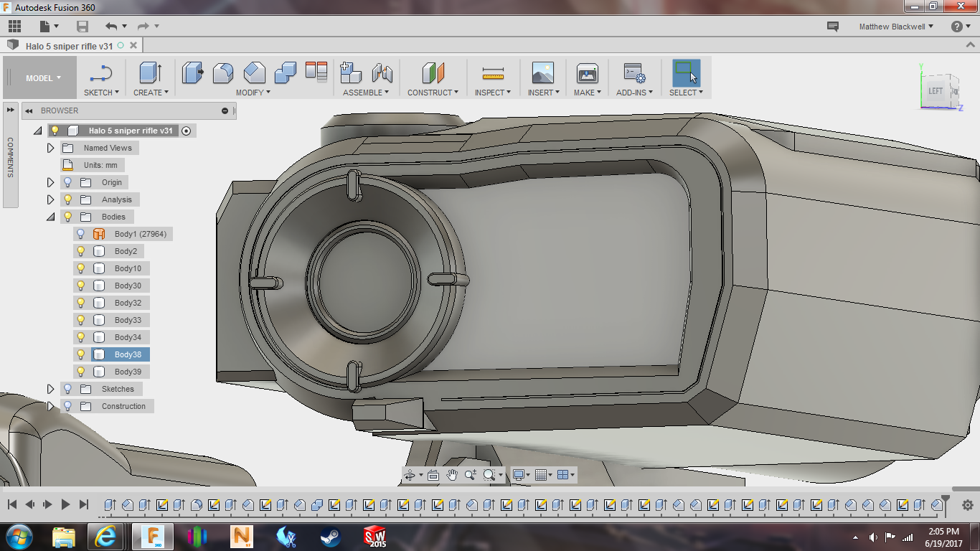Select the Press Pull tool icon
The height and width of the screenshot is (551, 980).
coord(192,72)
